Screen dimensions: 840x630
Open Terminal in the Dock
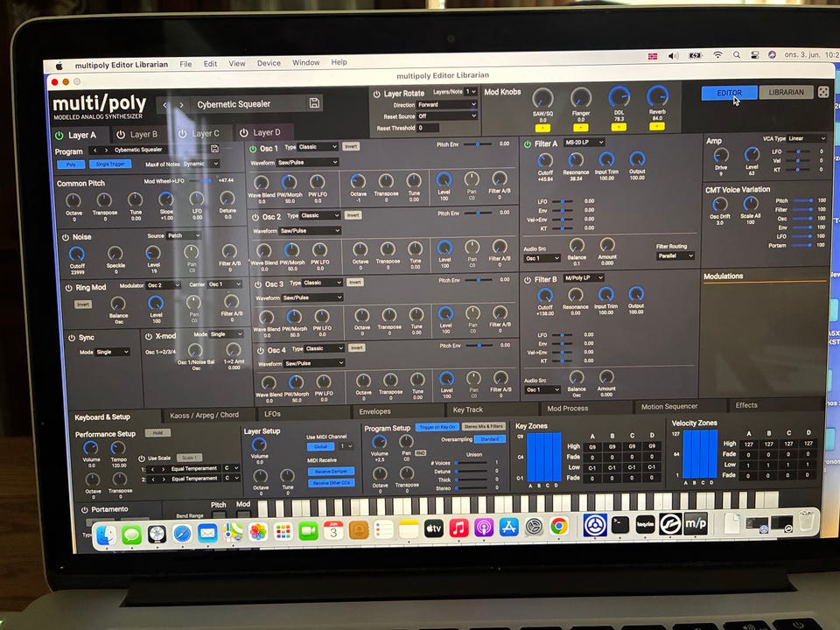click(x=619, y=524)
